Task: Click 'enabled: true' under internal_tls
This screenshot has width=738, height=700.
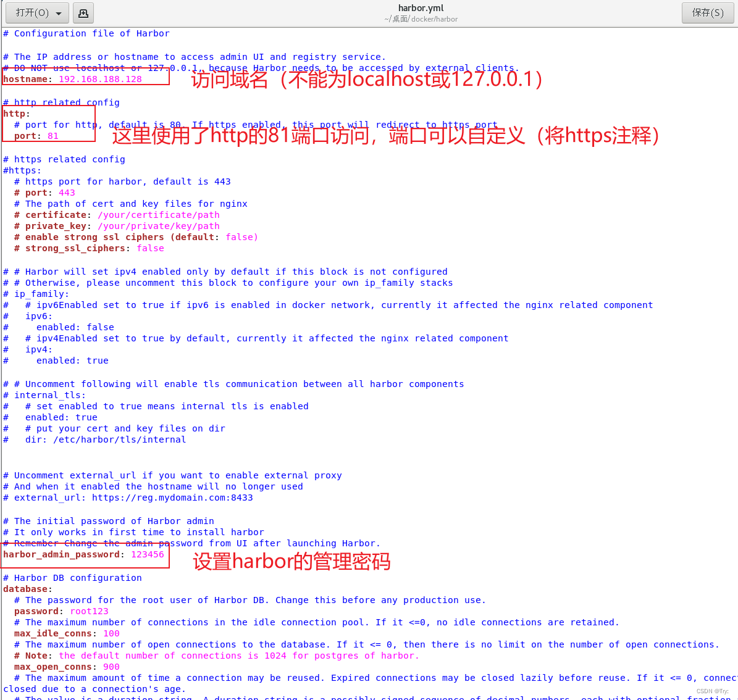Action: (x=61, y=418)
